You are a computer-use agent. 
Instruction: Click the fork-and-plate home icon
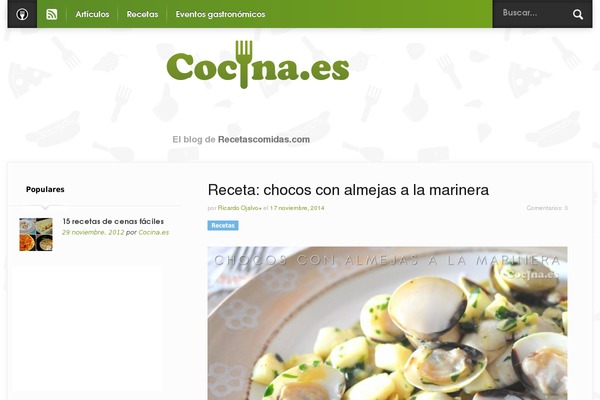pyautogui.click(x=22, y=14)
